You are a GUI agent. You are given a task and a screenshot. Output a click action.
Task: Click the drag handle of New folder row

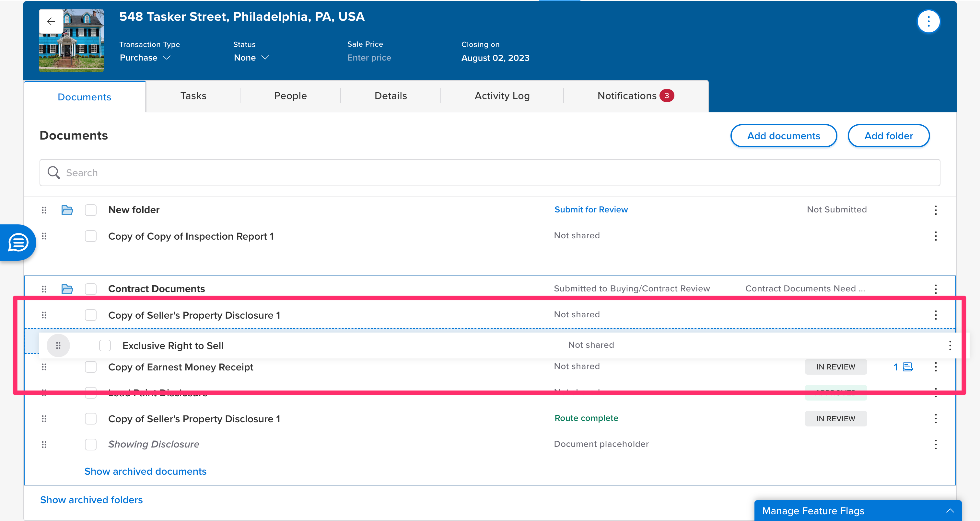[x=44, y=210]
